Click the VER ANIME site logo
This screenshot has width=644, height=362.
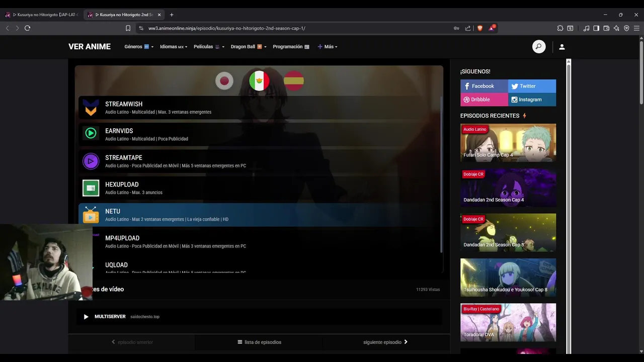[90, 47]
